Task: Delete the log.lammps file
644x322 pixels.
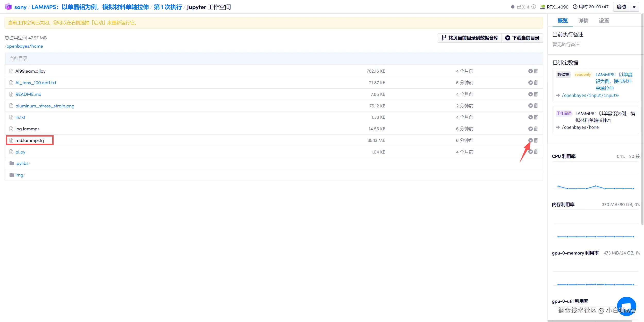Action: click(x=536, y=129)
